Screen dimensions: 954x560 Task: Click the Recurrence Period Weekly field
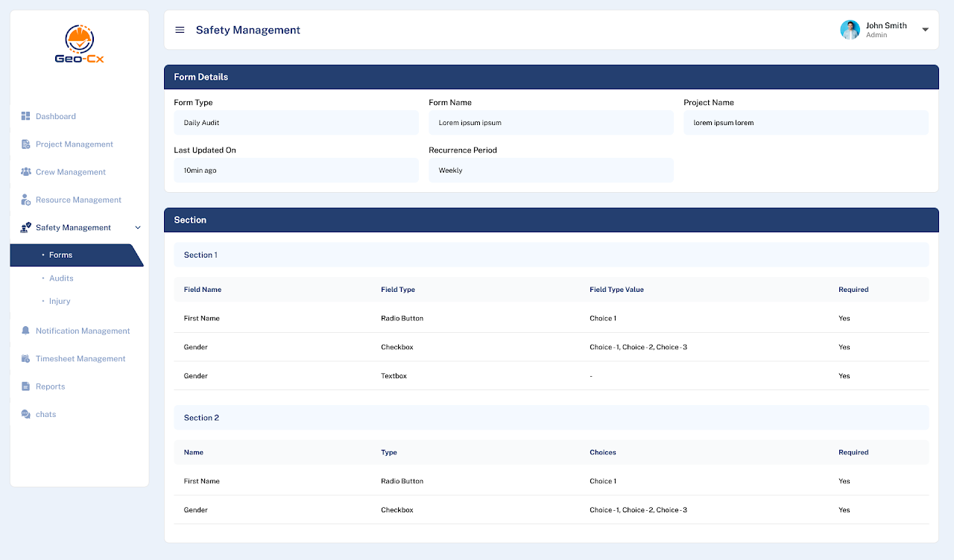(551, 171)
